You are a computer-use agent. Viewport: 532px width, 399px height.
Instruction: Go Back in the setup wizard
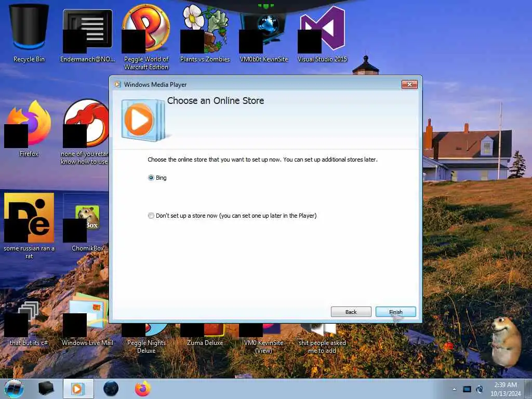pyautogui.click(x=351, y=312)
